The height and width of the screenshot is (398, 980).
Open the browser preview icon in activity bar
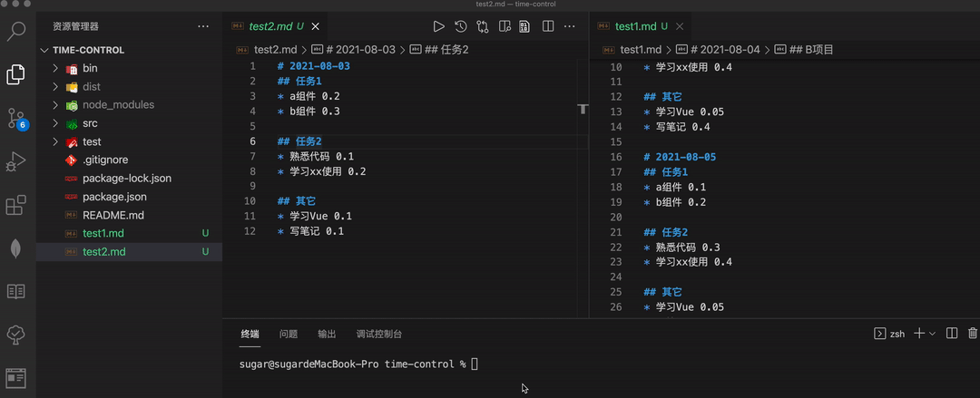[x=16, y=378]
